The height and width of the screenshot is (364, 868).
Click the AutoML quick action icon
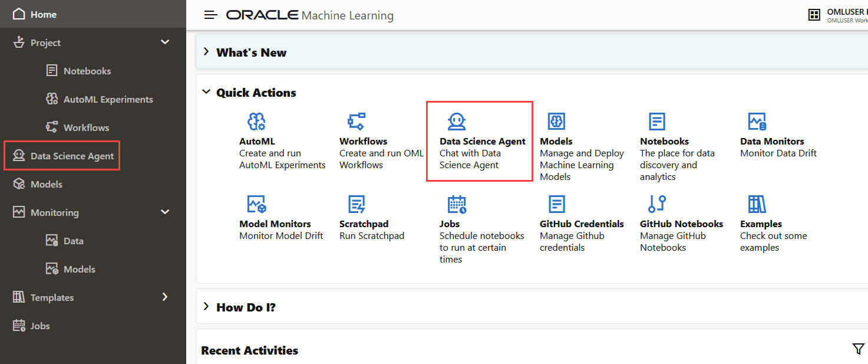point(256,122)
